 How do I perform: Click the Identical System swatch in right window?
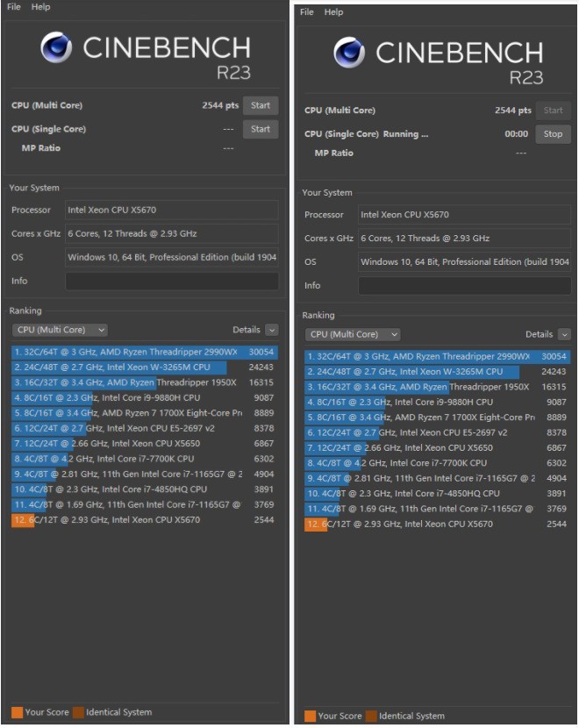pyautogui.click(x=371, y=716)
